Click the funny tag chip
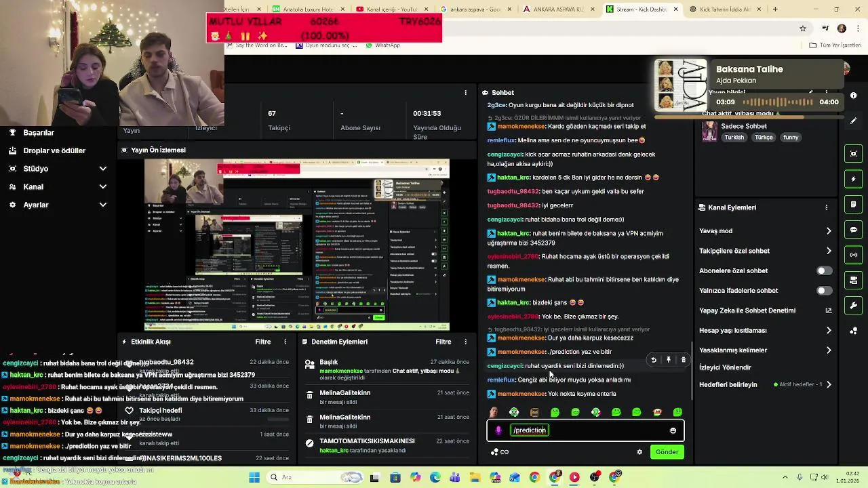Viewport: 868px width, 488px height. pyautogui.click(x=791, y=138)
